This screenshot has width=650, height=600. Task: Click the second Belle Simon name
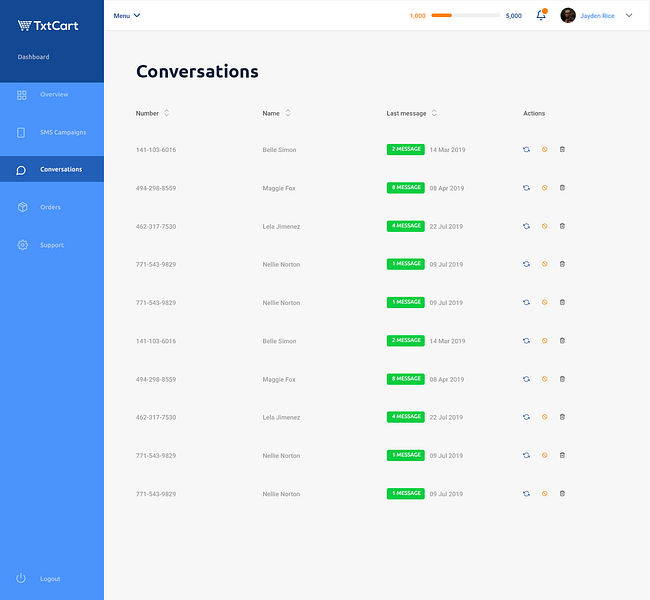279,341
